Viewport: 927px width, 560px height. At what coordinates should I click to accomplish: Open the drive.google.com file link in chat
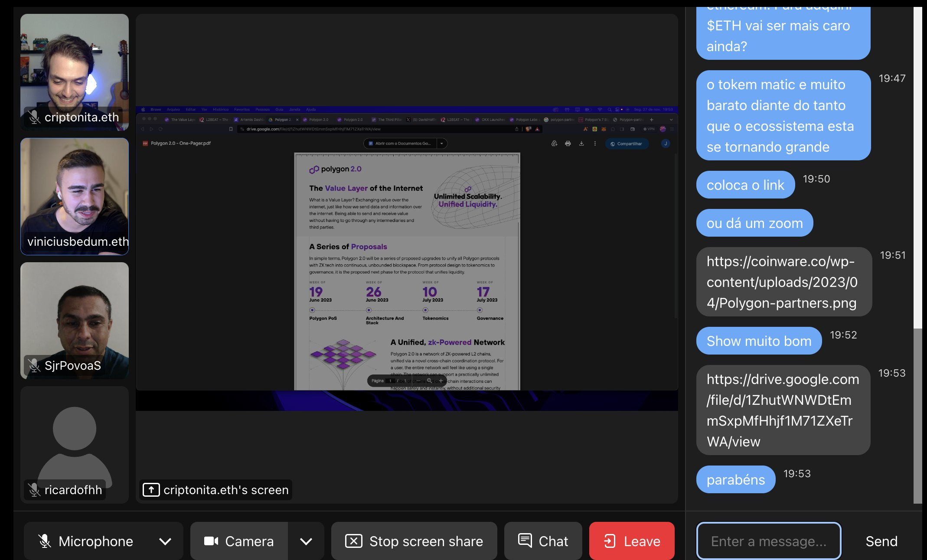(783, 410)
